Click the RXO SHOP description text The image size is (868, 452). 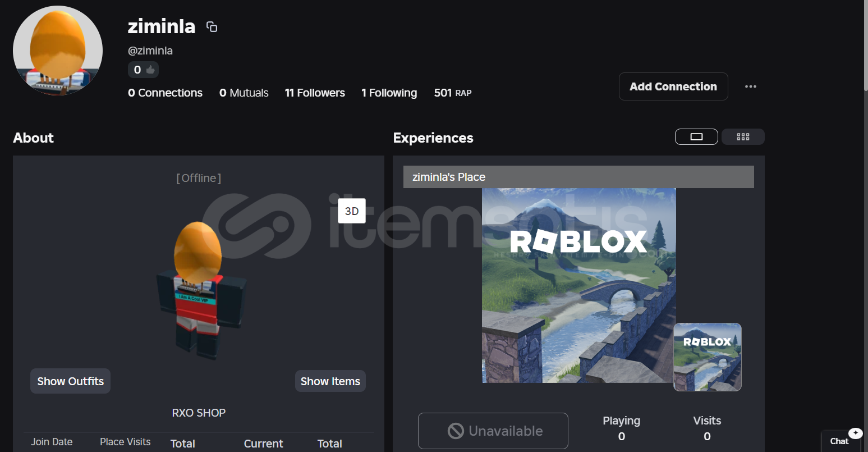(199, 413)
